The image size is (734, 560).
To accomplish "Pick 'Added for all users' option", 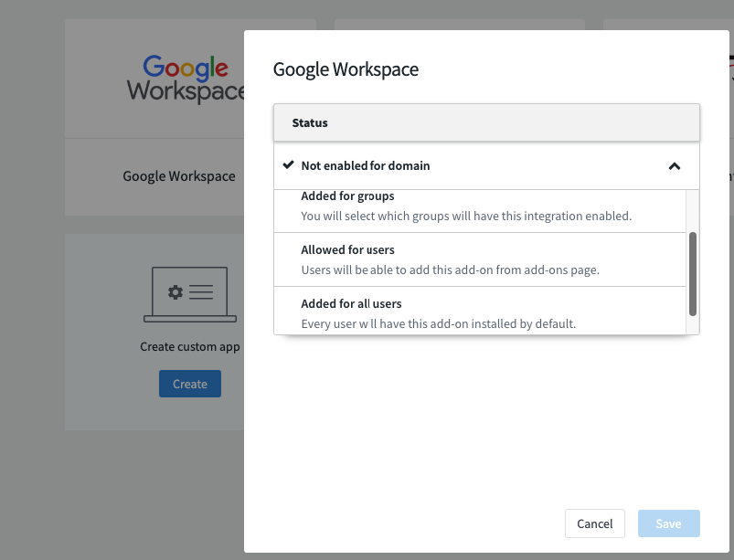I will pos(480,312).
